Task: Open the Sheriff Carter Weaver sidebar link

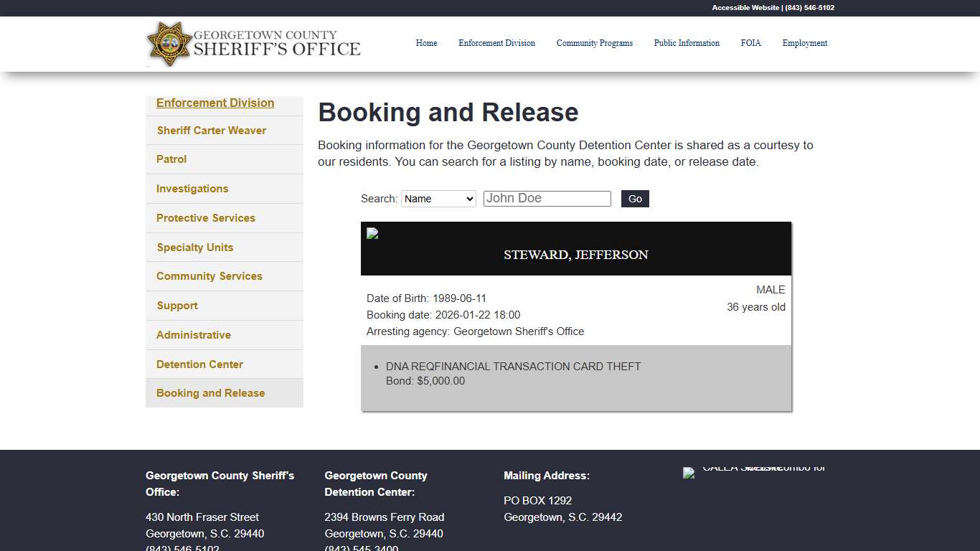Action: tap(211, 130)
